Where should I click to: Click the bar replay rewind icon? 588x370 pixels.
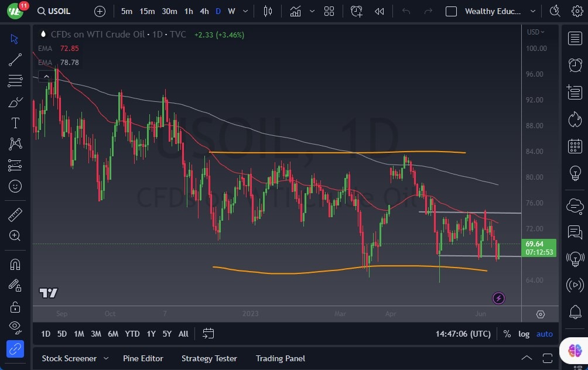click(380, 11)
